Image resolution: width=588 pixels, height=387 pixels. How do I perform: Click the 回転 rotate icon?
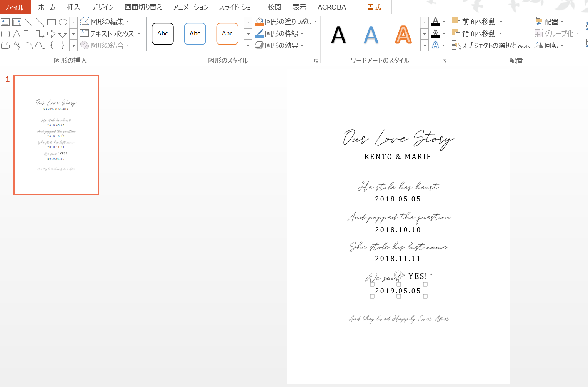[539, 45]
